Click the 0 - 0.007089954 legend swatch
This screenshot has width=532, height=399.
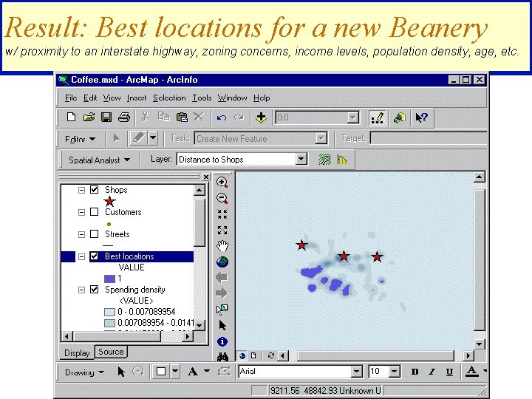[x=109, y=312]
